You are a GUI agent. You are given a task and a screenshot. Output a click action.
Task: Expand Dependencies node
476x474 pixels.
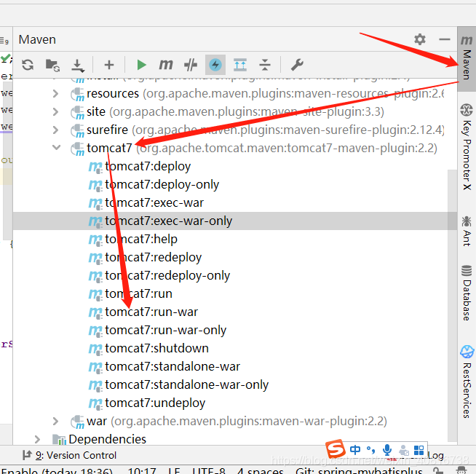37,439
